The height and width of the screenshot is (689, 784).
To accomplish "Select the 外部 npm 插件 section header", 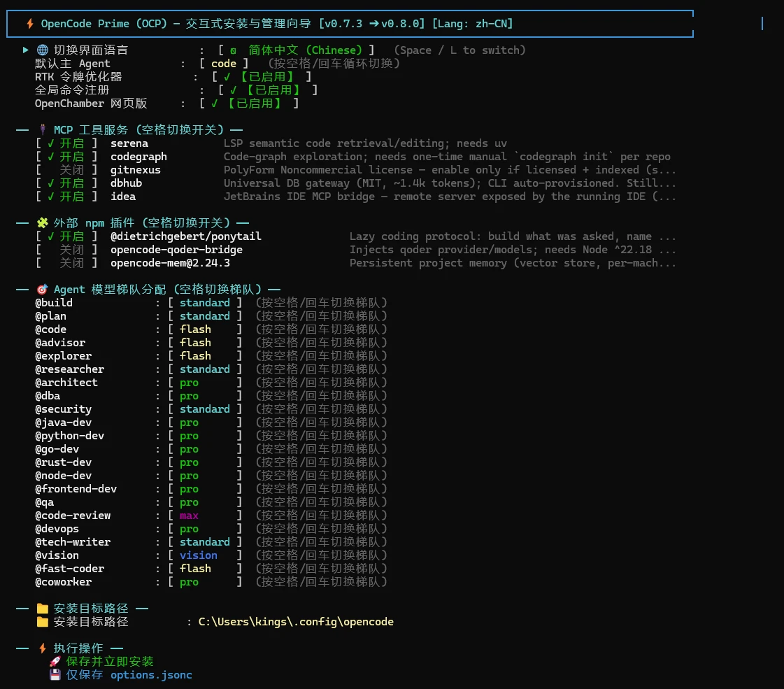I will (132, 222).
